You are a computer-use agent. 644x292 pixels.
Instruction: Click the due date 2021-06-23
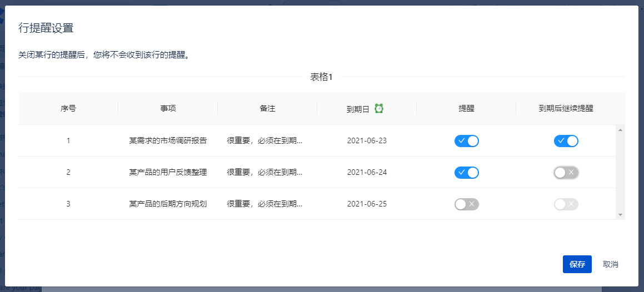pos(367,140)
